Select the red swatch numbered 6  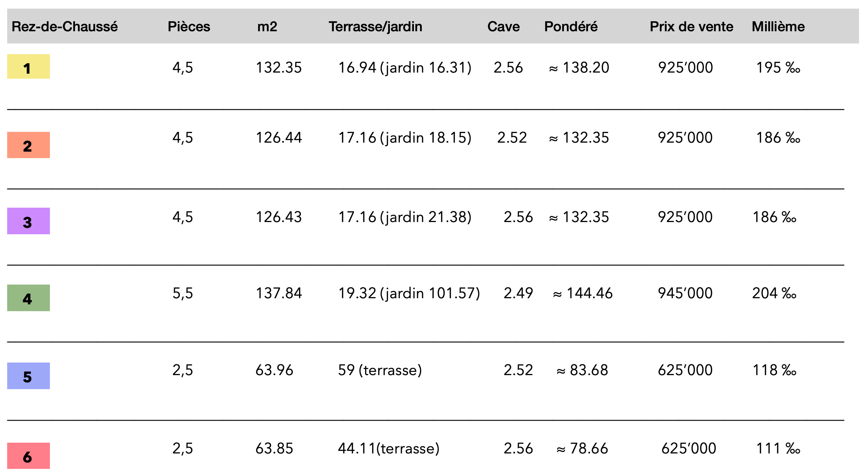pyautogui.click(x=28, y=456)
